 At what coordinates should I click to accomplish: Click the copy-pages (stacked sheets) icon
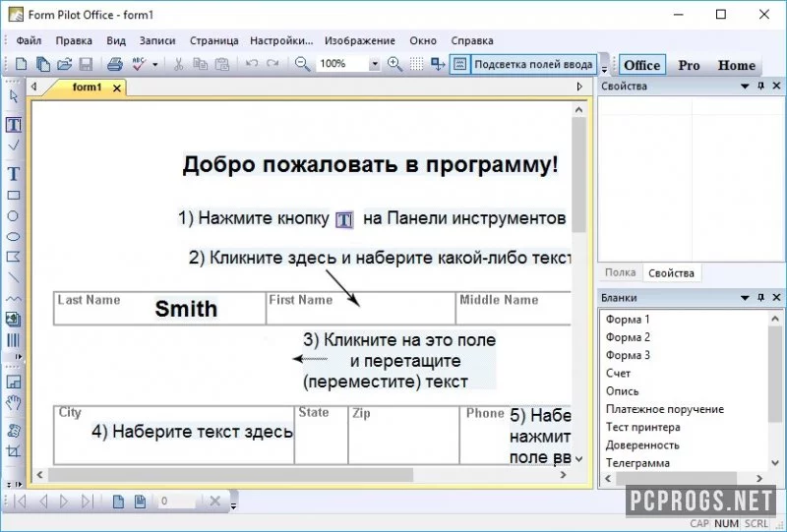coord(43,64)
